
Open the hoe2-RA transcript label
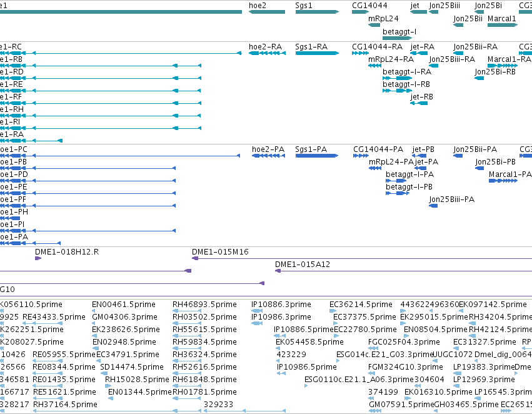(x=265, y=47)
